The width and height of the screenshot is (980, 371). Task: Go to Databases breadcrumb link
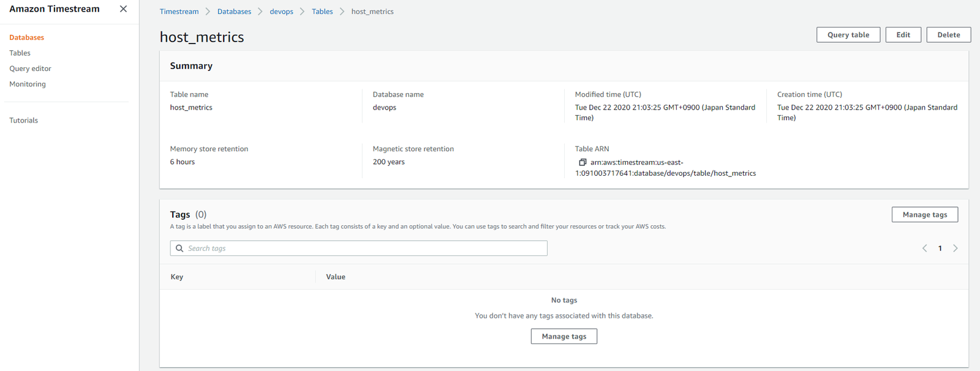tap(234, 12)
